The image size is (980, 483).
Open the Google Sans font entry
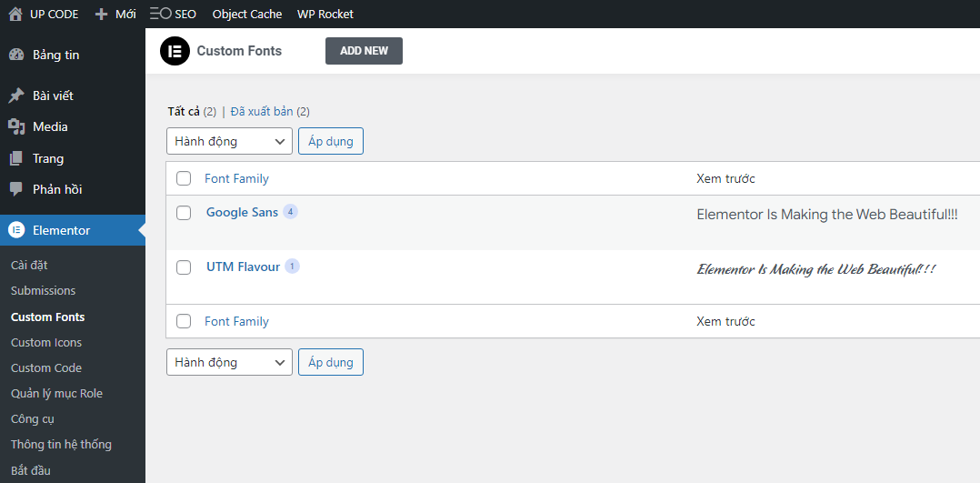242,212
